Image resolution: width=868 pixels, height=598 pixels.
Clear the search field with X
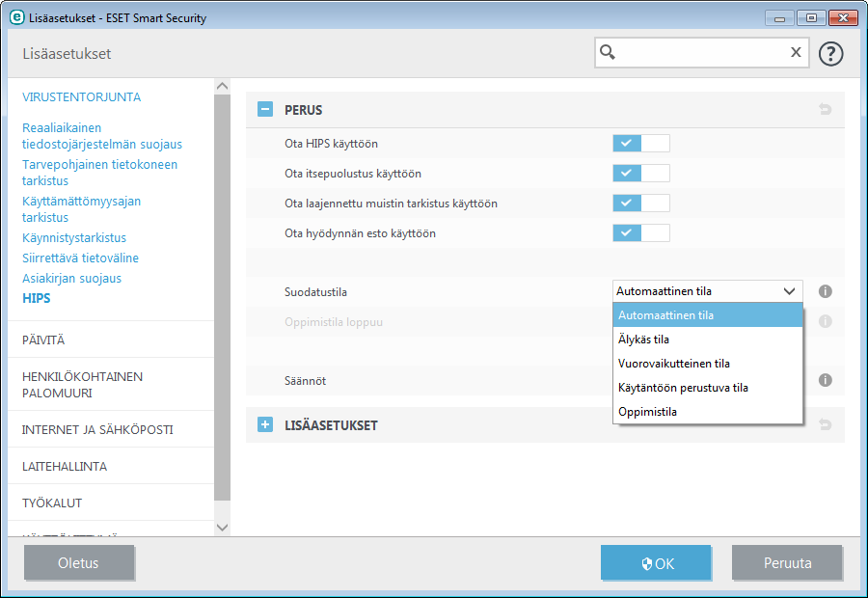(796, 52)
